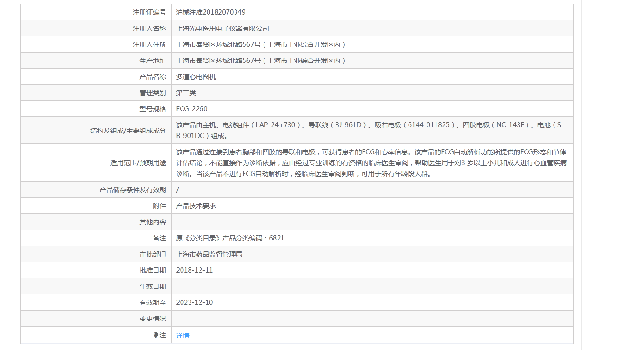Click the 生产地址 label

pyautogui.click(x=153, y=61)
